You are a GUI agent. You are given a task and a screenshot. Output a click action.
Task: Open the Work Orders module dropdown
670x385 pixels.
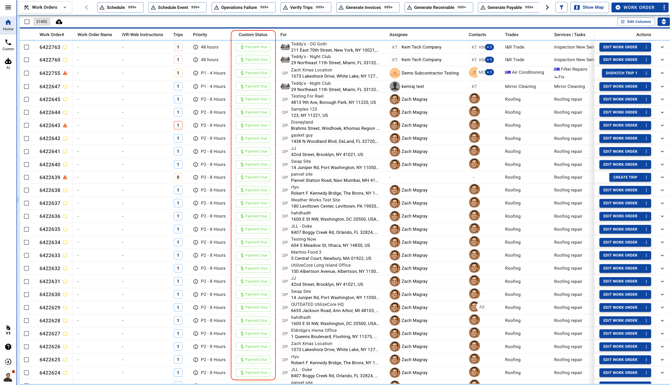coord(45,7)
